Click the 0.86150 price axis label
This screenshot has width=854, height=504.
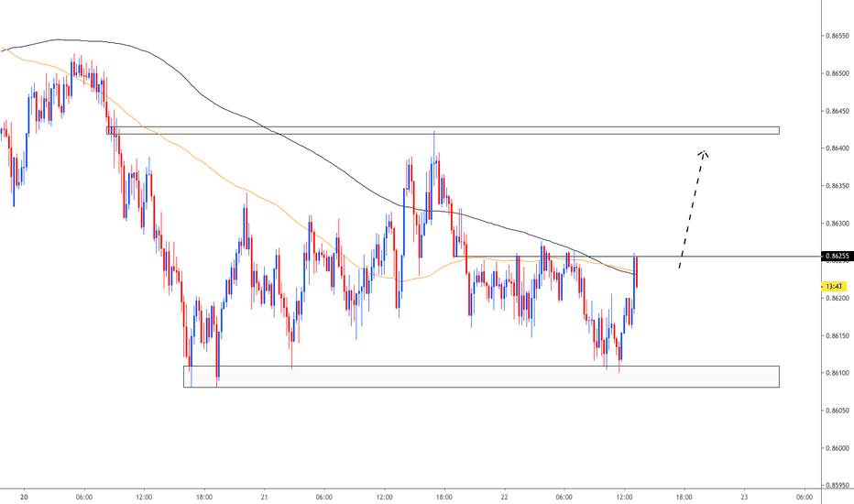(x=836, y=335)
